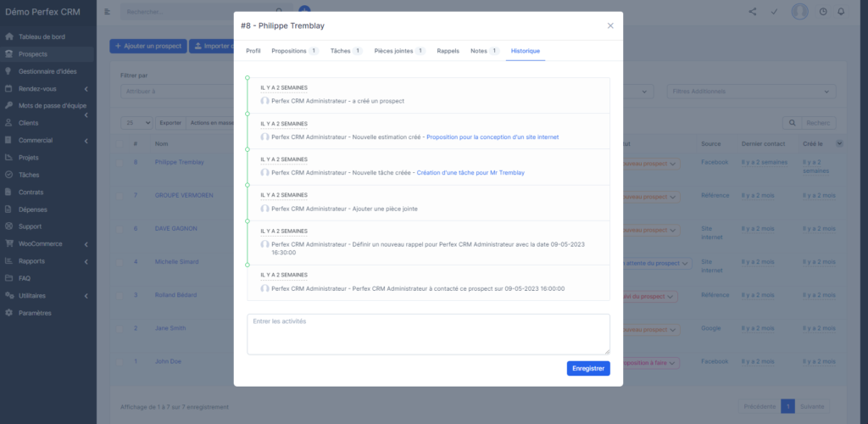Click the Tâches check-circle icon in the sidebar
The height and width of the screenshot is (424, 868).
pos(8,175)
